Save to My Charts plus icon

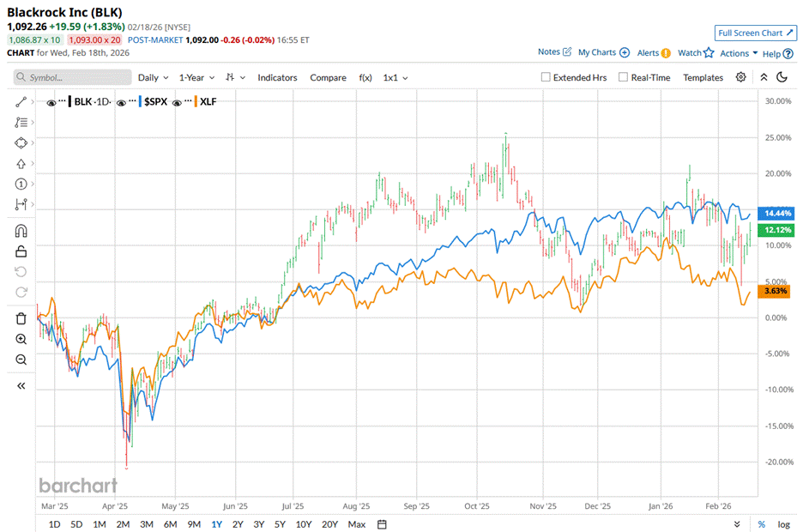tap(604, 52)
